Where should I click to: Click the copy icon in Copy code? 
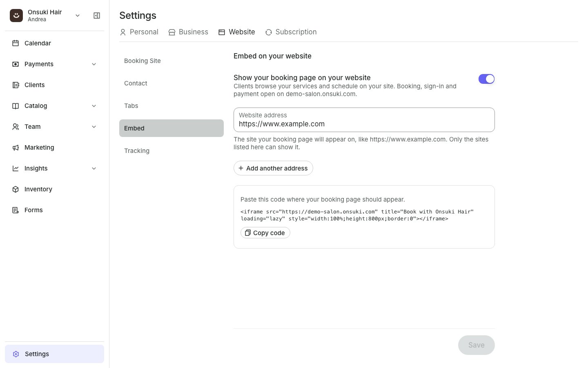point(247,233)
